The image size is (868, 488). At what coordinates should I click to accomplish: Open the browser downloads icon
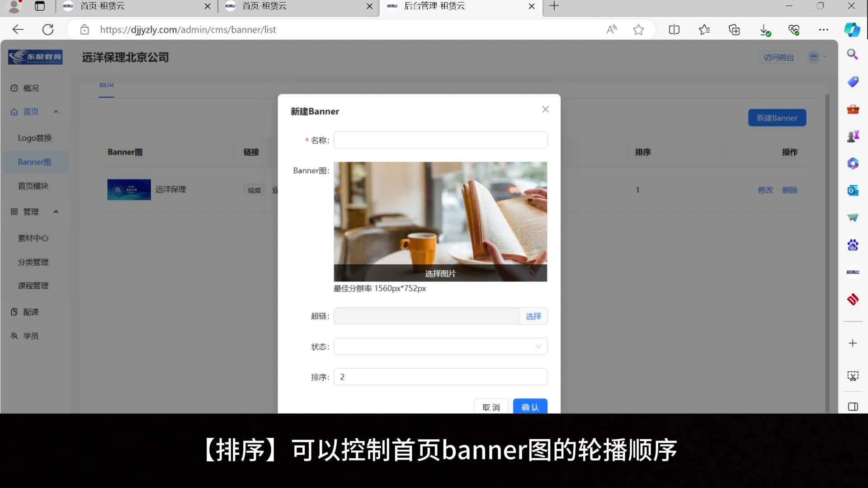tap(764, 30)
